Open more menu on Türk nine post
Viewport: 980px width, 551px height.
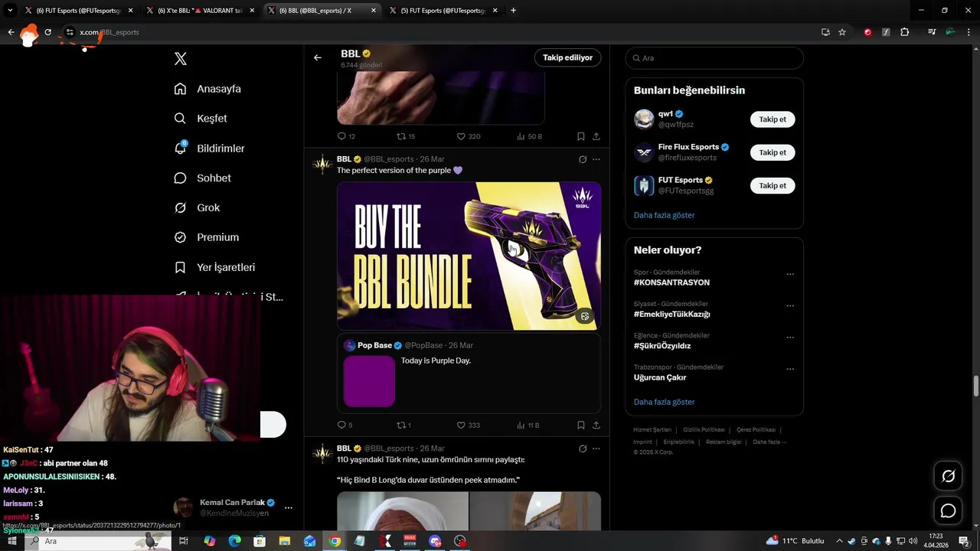coord(596,448)
